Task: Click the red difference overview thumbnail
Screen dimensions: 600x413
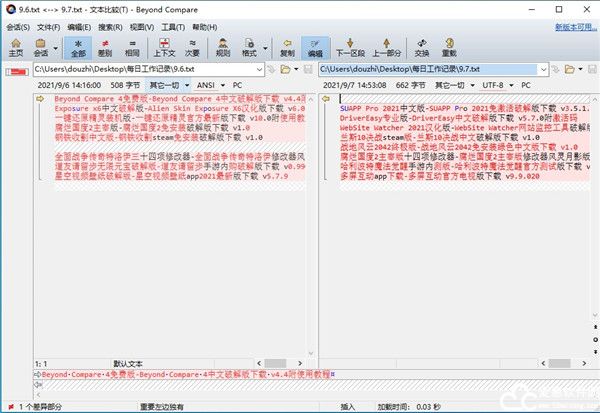Action: point(17,72)
